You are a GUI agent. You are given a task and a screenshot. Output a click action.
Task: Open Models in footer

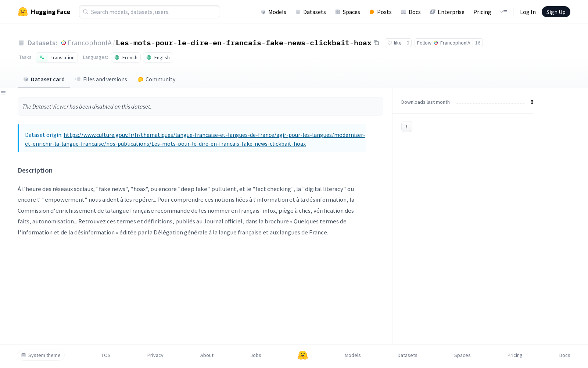[353, 355]
